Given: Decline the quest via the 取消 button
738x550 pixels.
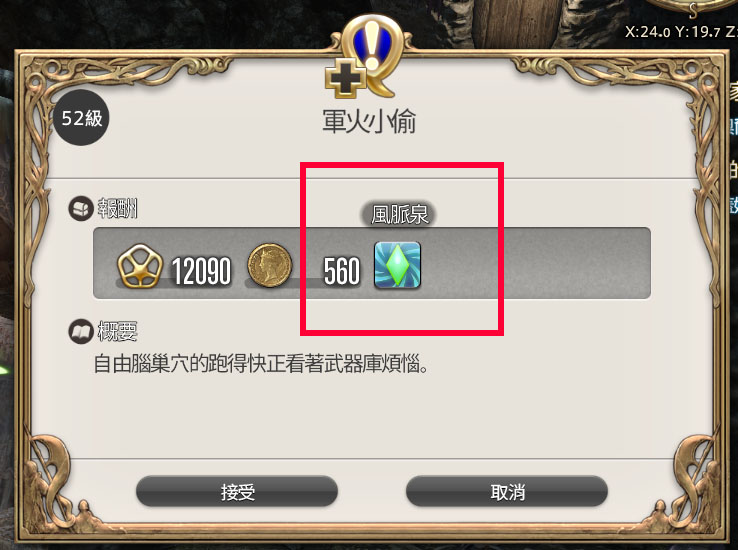Looking at the screenshot, I should click(x=507, y=491).
